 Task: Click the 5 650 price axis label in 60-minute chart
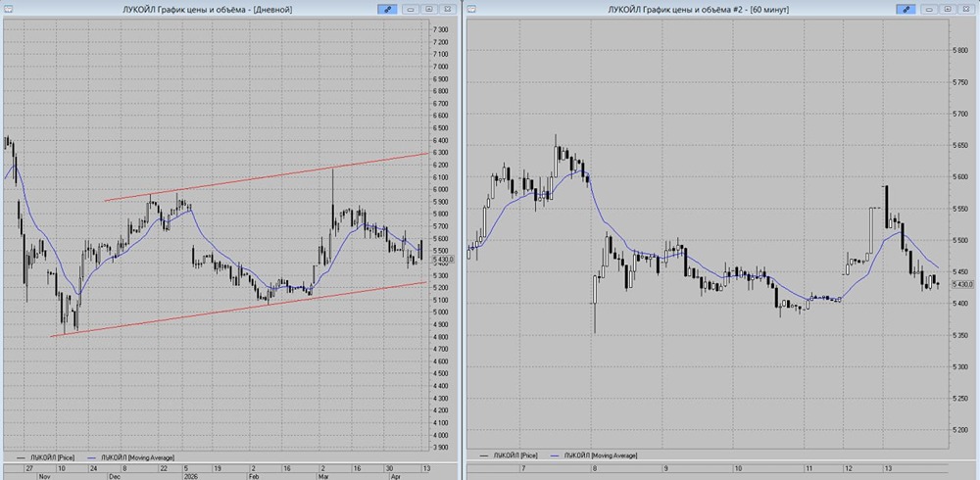pos(959,145)
